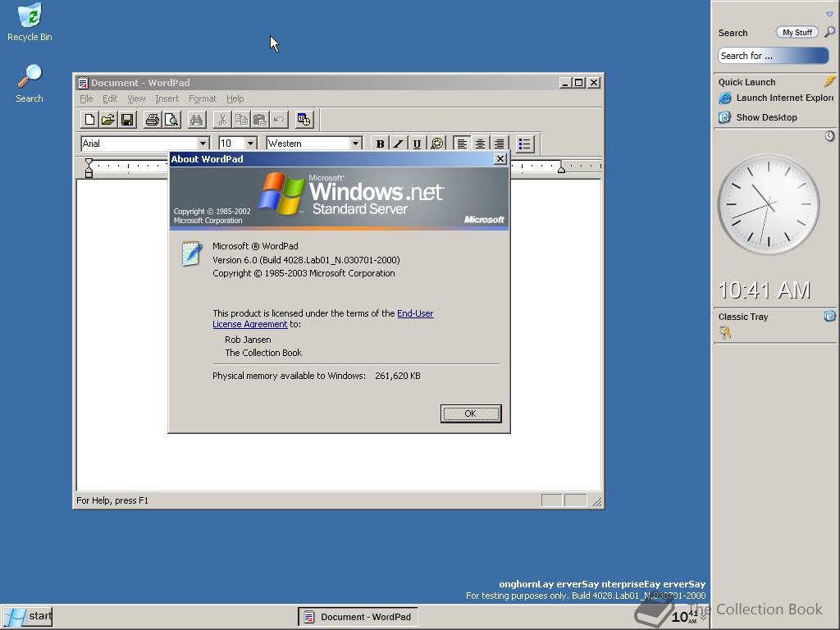
Task: Open the Edit menu
Action: click(110, 98)
